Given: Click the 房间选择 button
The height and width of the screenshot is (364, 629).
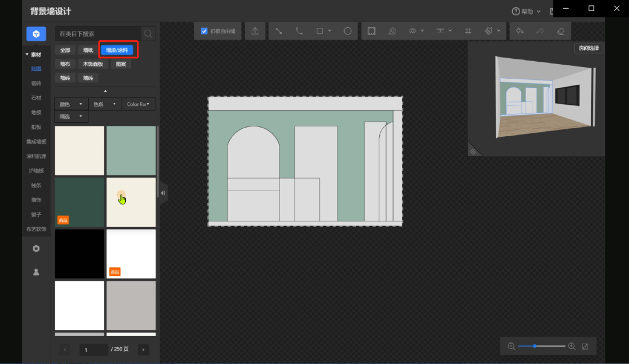Looking at the screenshot, I should pos(588,48).
